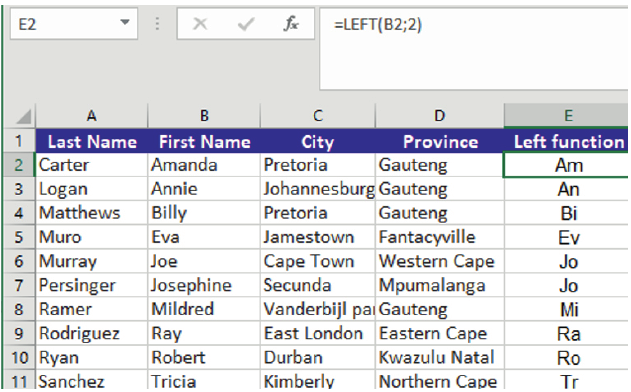This screenshot has height=392, width=631.
Task: Click the Select All corner triangle
Action: coord(24,117)
